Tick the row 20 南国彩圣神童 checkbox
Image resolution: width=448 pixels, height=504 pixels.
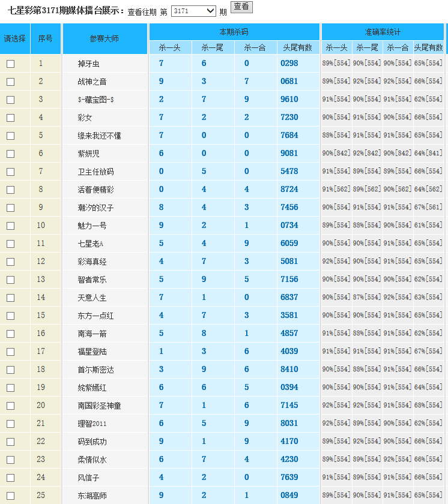[10, 406]
